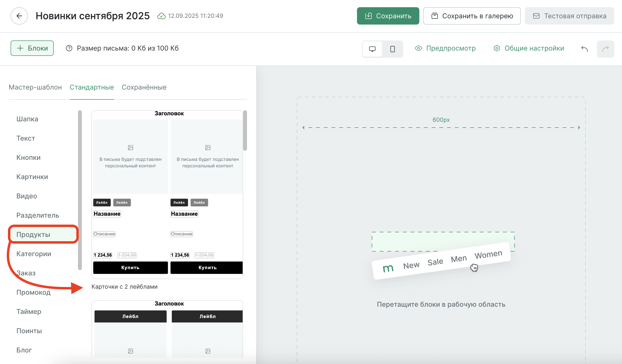Switch to desktop view mode

click(x=372, y=49)
